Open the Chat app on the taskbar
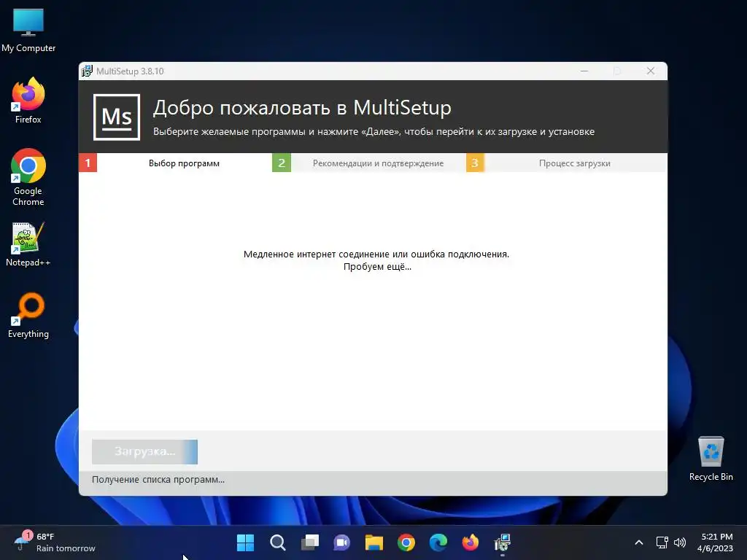 (x=341, y=542)
